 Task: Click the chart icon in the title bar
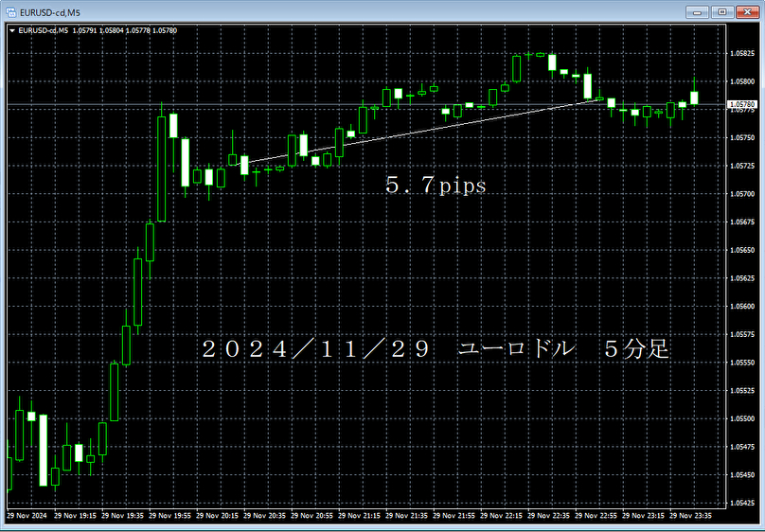9,11
